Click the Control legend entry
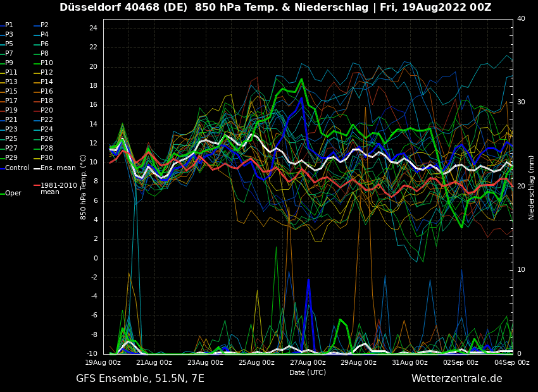 coord(17,168)
